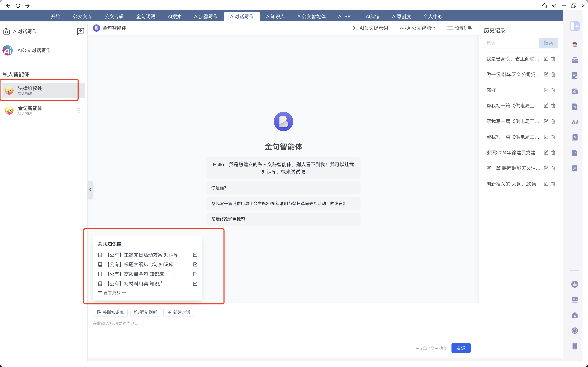588x367 pixels.
Task: Click the power icon in right sidebar
Action: [x=574, y=331]
